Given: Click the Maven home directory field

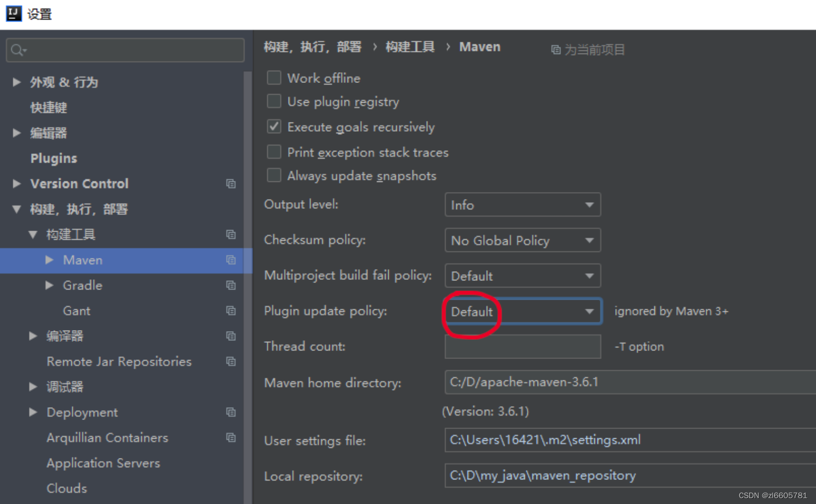Looking at the screenshot, I should click(630, 382).
